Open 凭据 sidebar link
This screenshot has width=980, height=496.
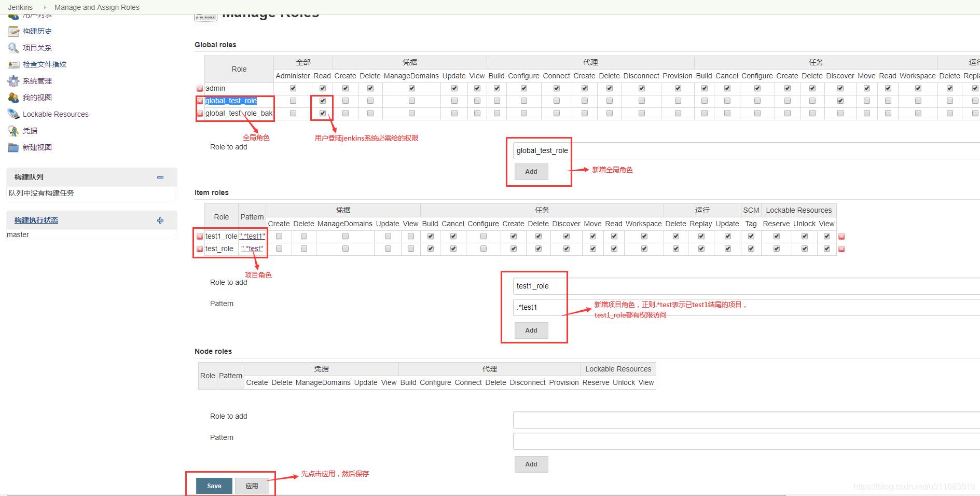(x=30, y=131)
